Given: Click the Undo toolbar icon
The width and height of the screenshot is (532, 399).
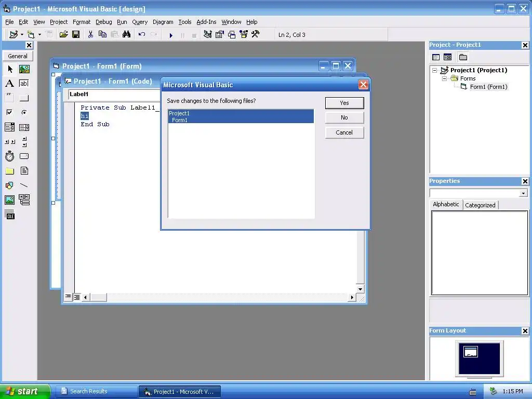Looking at the screenshot, I should 142,34.
